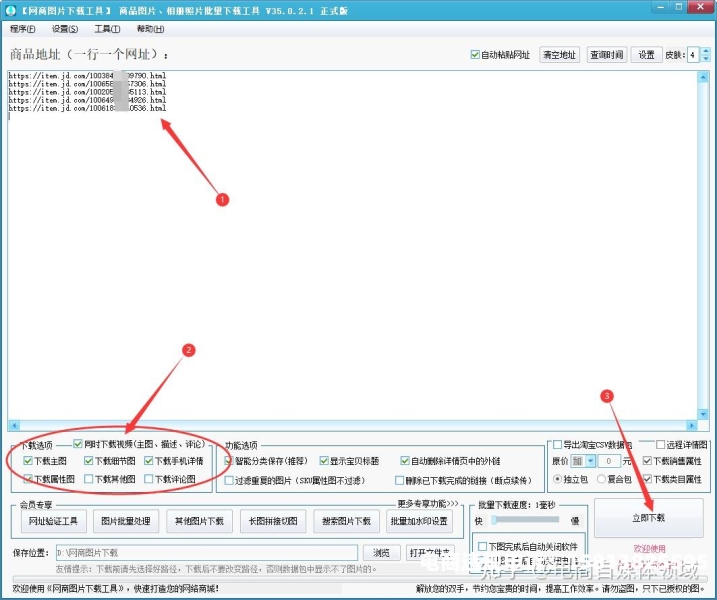Image resolution: width=717 pixels, height=600 pixels.
Task: Click the 其他图片下载 button
Action: click(199, 521)
